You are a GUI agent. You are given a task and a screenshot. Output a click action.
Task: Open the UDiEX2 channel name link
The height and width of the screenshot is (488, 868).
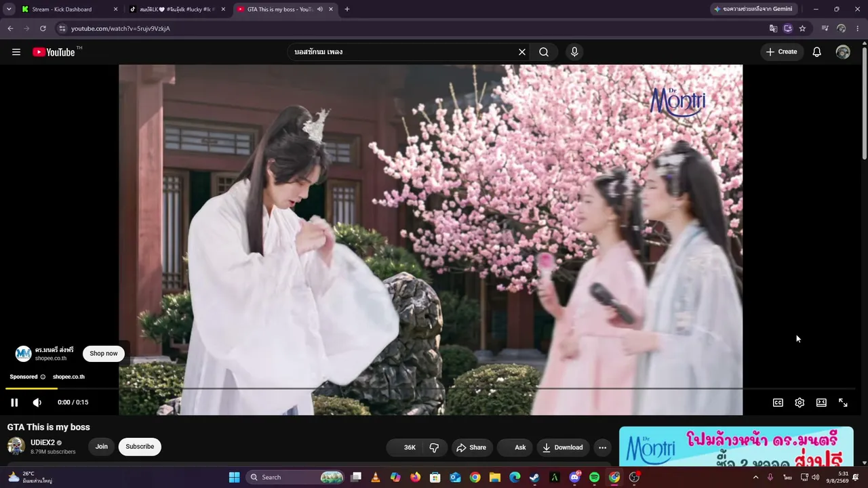click(x=43, y=443)
